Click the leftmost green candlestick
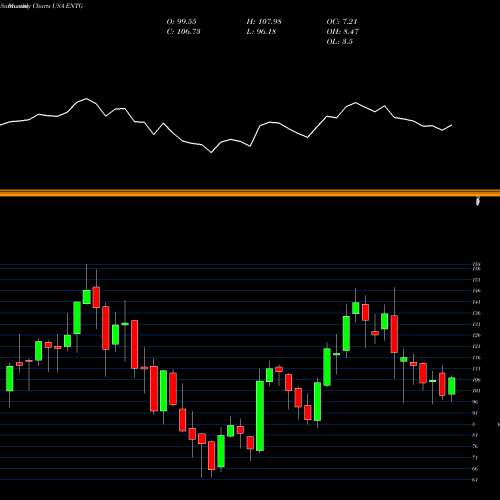 pyautogui.click(x=10, y=379)
